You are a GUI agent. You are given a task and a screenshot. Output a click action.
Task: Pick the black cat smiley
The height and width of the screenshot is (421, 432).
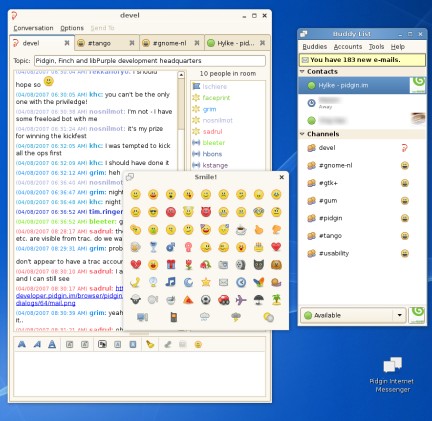click(259, 265)
